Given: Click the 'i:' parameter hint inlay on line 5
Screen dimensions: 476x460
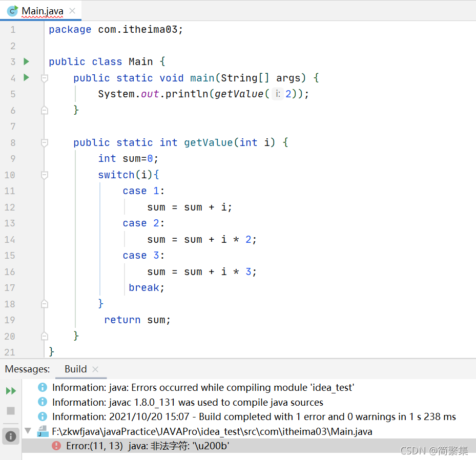Looking at the screenshot, I should (277, 94).
